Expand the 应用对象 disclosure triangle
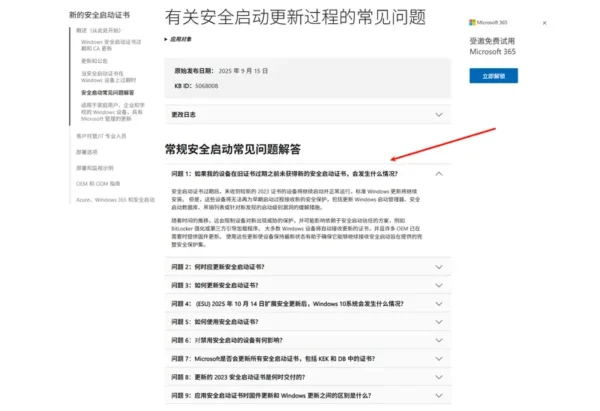The width and height of the screenshot is (600, 411). (x=166, y=39)
